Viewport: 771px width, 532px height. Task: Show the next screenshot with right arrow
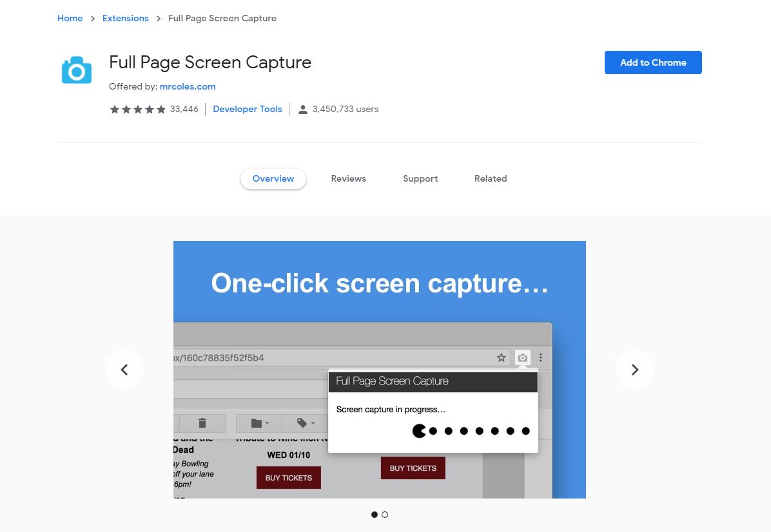[635, 370]
